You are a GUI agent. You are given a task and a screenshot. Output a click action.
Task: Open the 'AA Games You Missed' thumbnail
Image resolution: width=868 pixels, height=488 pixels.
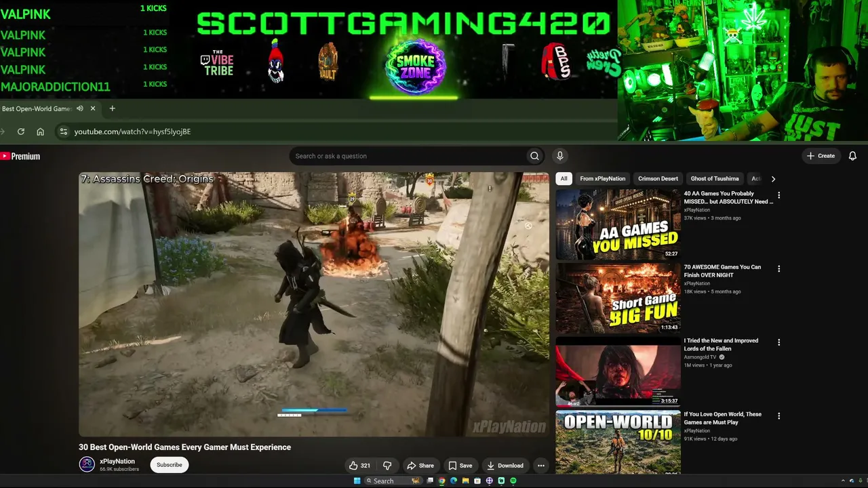(618, 224)
